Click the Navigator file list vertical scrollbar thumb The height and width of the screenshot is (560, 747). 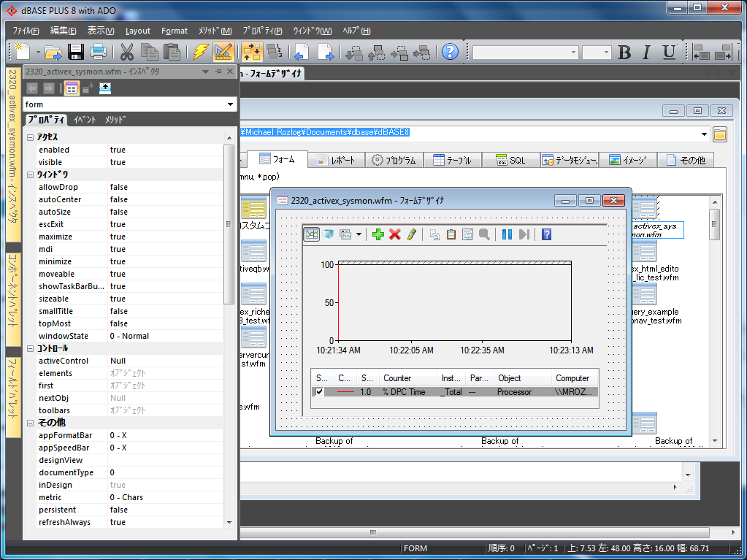pyautogui.click(x=715, y=224)
